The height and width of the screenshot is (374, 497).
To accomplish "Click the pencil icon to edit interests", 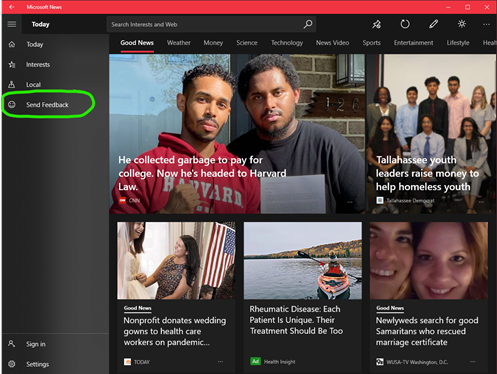I will point(433,24).
